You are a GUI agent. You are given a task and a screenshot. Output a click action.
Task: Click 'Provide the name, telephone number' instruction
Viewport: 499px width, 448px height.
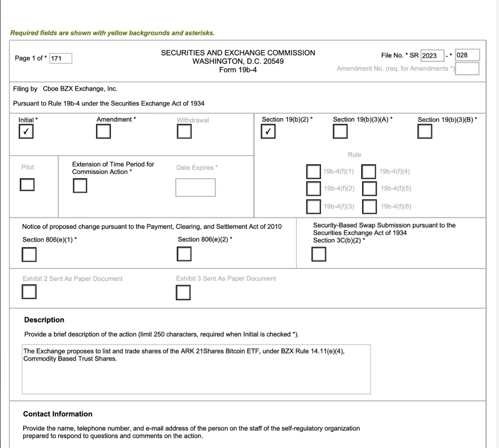[191, 432]
